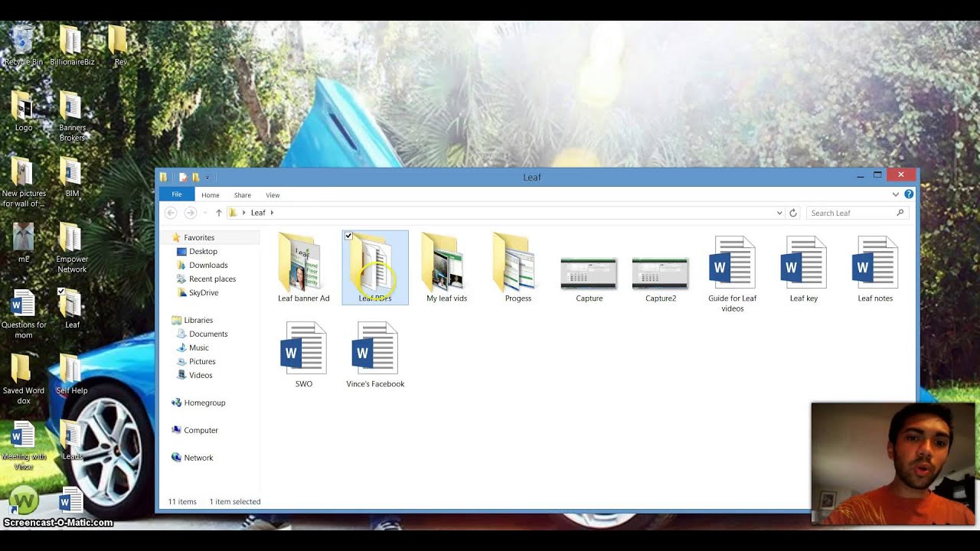Image resolution: width=980 pixels, height=551 pixels.
Task: Select the Self Help desktop folder
Action: coord(72,374)
